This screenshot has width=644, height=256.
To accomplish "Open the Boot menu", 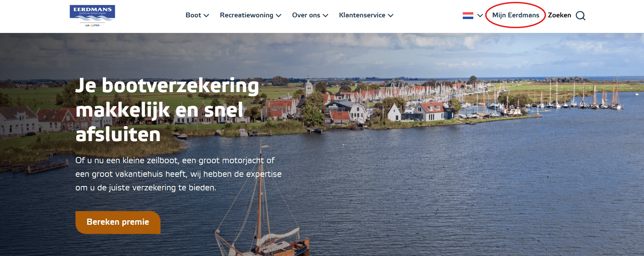I will coord(193,15).
